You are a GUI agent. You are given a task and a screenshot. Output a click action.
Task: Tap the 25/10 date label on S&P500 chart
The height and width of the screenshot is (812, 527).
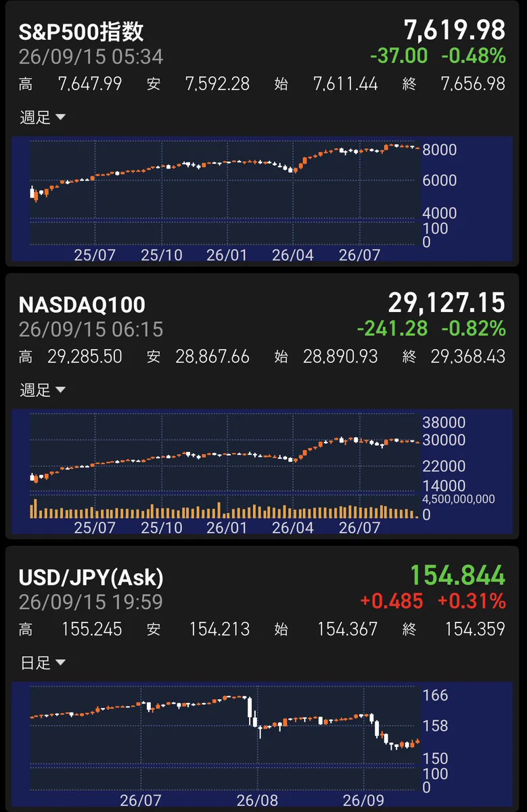[162, 256]
